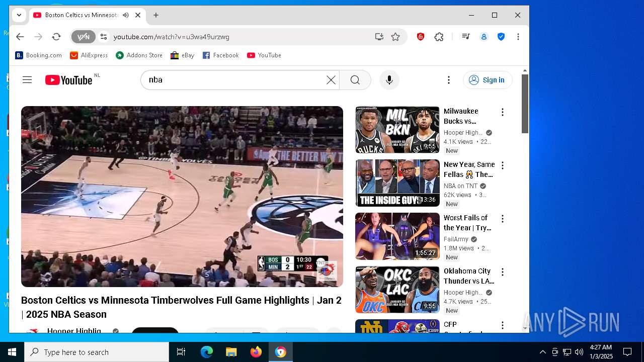
Task: Open options for Worst Fails video
Action: coord(502,219)
